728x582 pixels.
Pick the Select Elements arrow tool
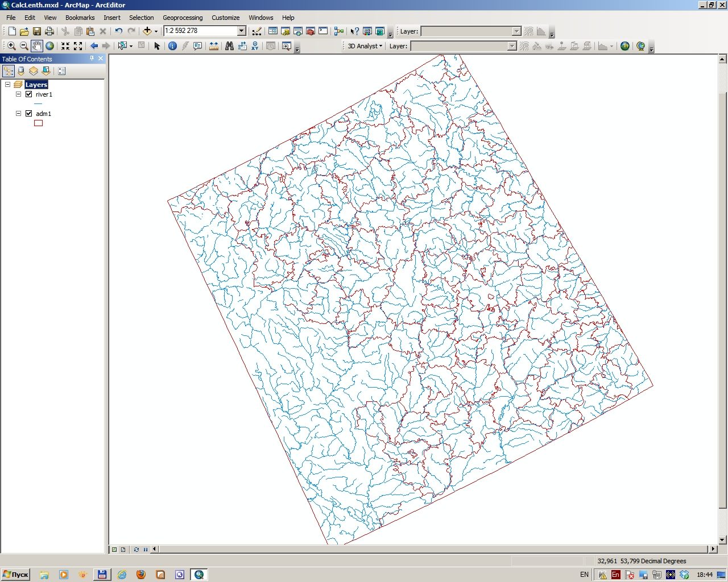pyautogui.click(x=157, y=46)
